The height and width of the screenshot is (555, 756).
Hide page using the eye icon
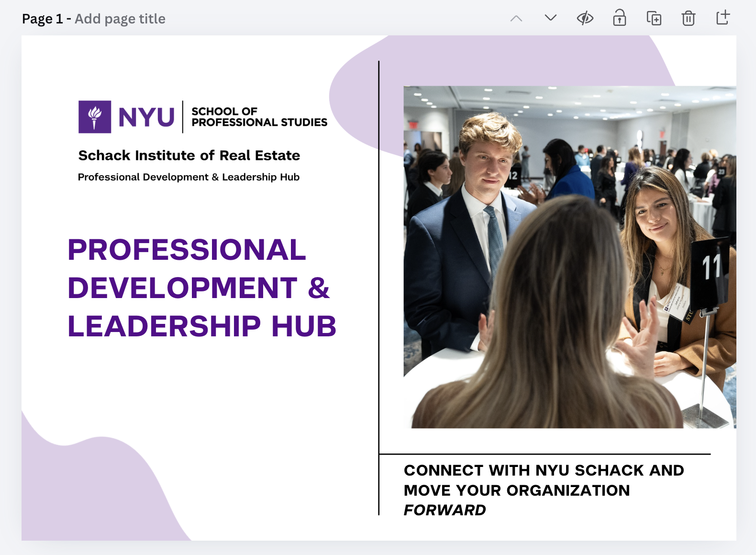[585, 19]
